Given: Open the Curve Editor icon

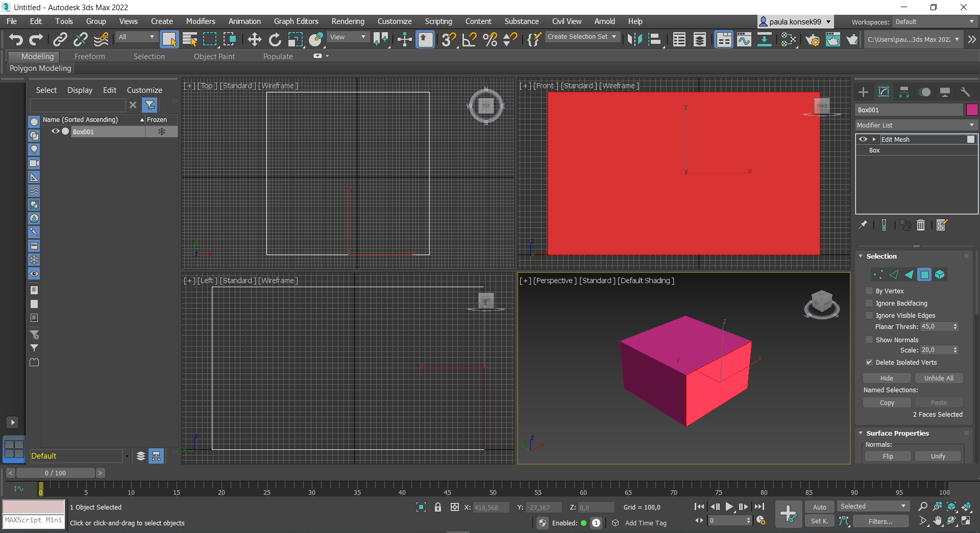Looking at the screenshot, I should (744, 39).
